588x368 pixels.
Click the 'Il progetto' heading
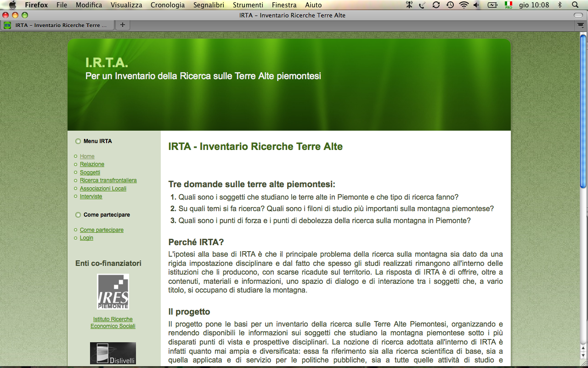tap(189, 312)
